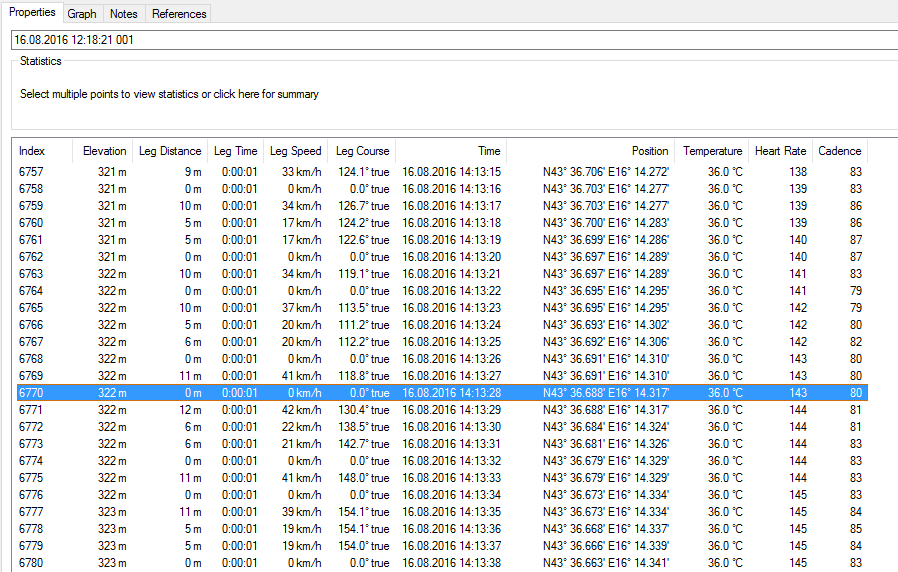Open the References tab
898x572 pixels.
pos(179,14)
